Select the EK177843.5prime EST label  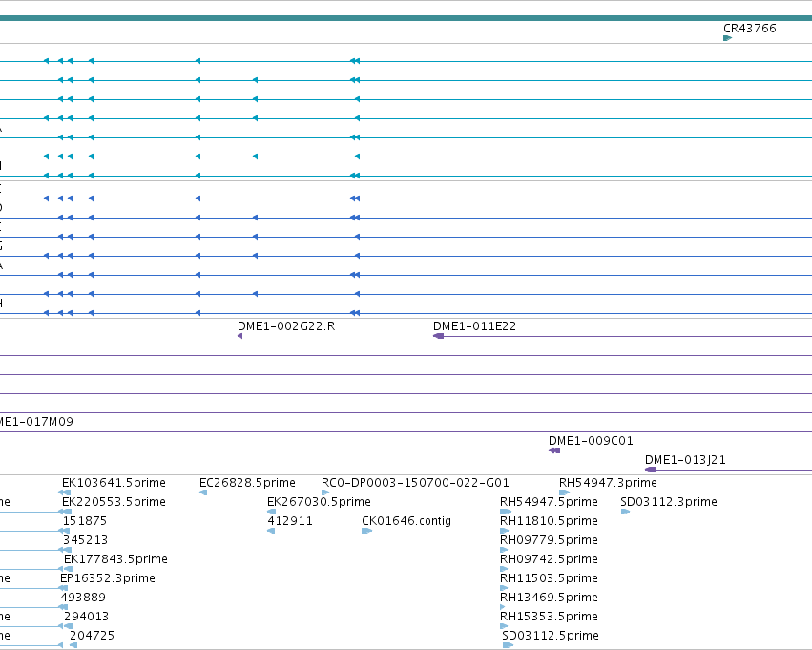point(115,559)
